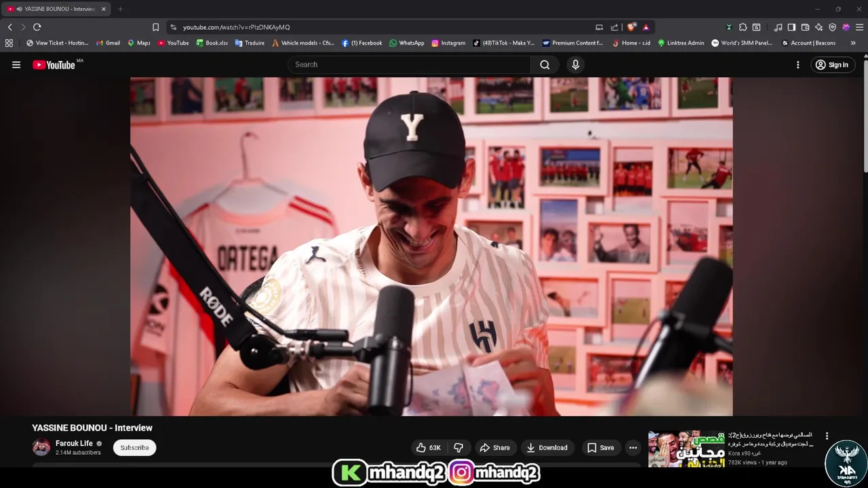
Task: Open Brave Shields lion icon
Action: coord(631,27)
